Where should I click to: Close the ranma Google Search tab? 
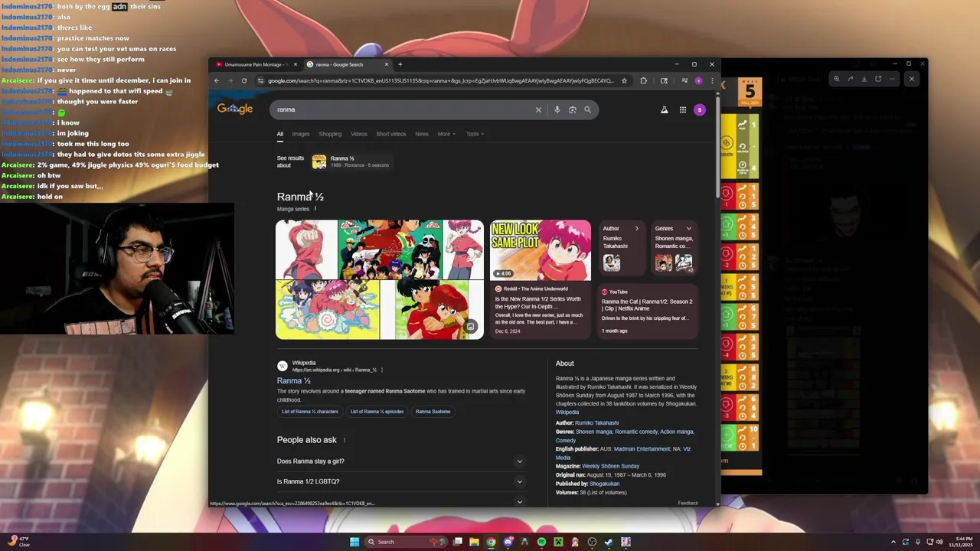coord(387,64)
